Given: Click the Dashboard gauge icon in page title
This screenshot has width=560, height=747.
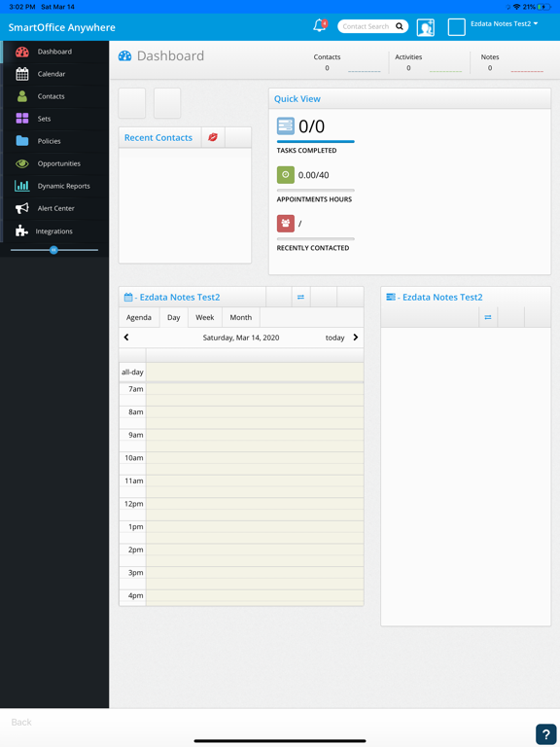Looking at the screenshot, I should (x=124, y=55).
